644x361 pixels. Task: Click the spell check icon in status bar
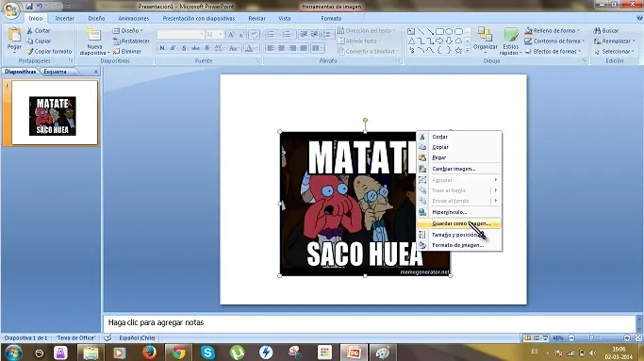[x=107, y=337]
